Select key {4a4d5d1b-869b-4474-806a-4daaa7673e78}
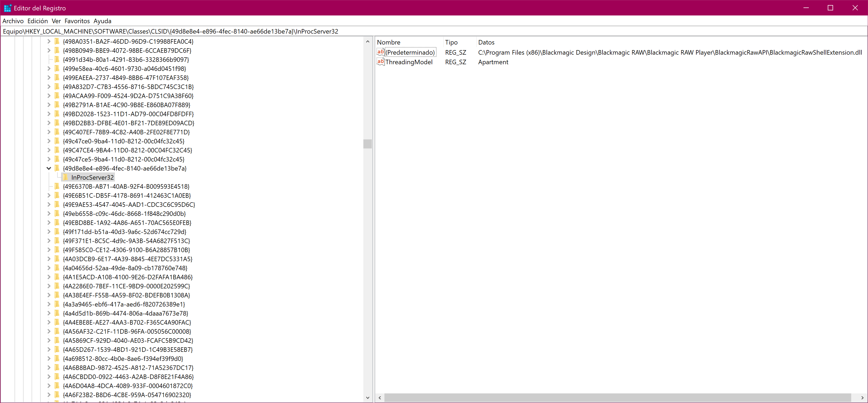 (125, 313)
